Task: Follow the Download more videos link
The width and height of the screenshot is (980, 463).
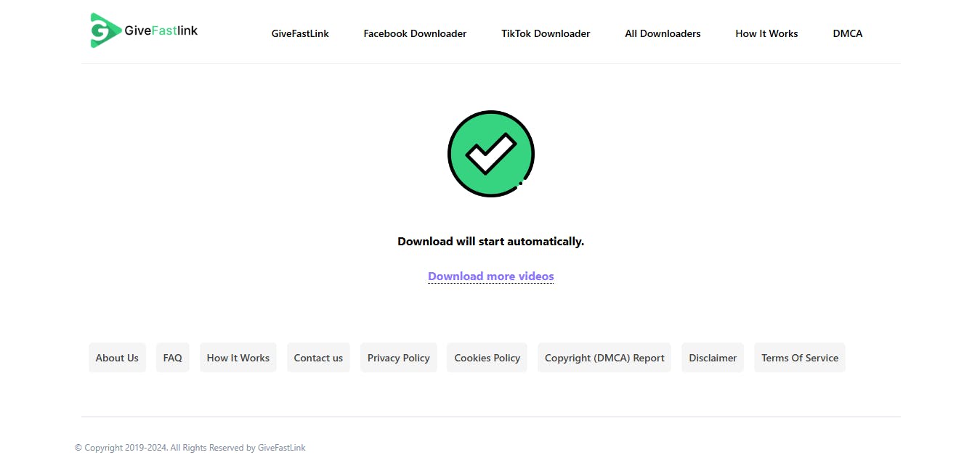Action: point(491,276)
